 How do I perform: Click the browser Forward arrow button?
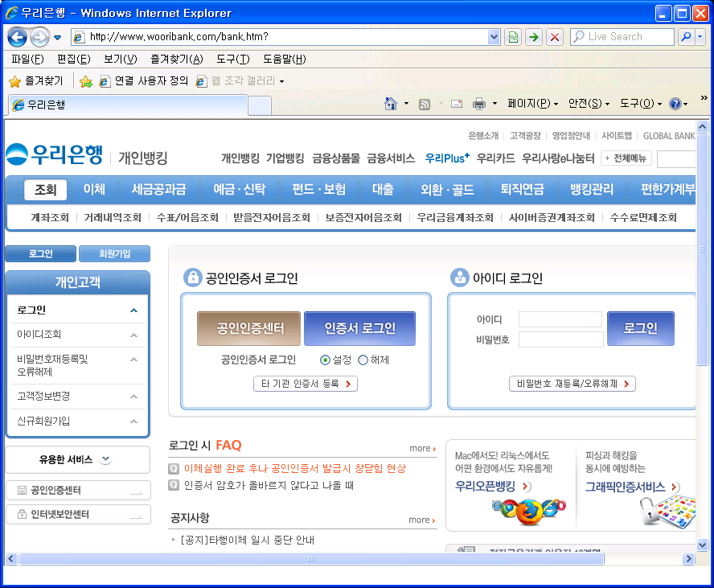pos(40,37)
